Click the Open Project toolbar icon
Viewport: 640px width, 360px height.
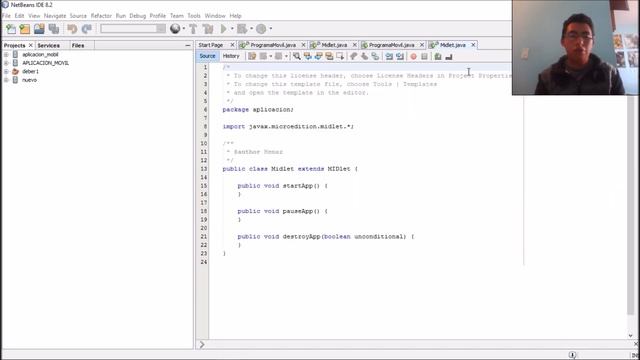pyautogui.click(x=39, y=29)
